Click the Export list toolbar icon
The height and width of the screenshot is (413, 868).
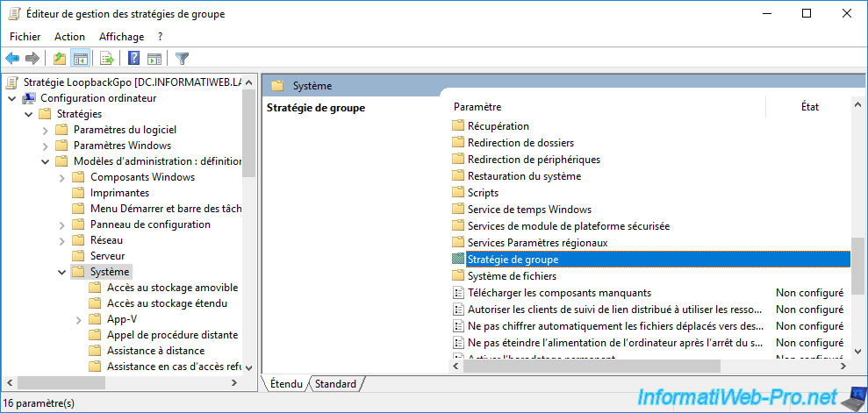[107, 59]
